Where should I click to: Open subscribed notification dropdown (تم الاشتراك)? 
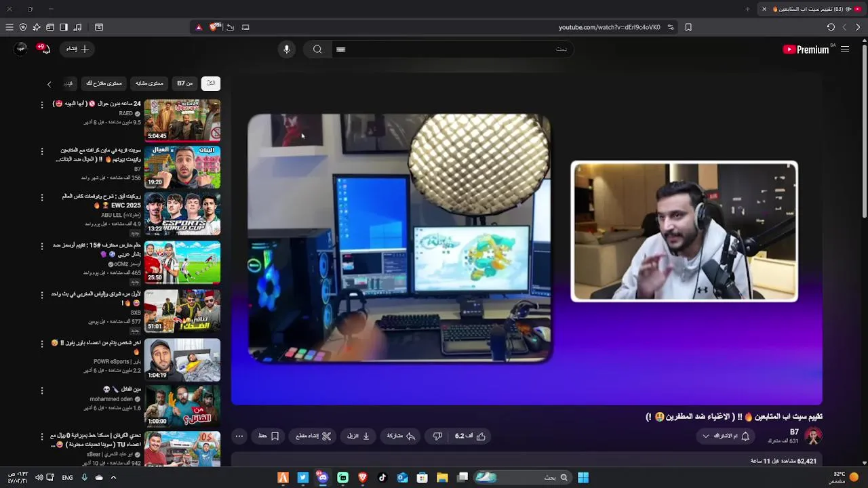726,436
